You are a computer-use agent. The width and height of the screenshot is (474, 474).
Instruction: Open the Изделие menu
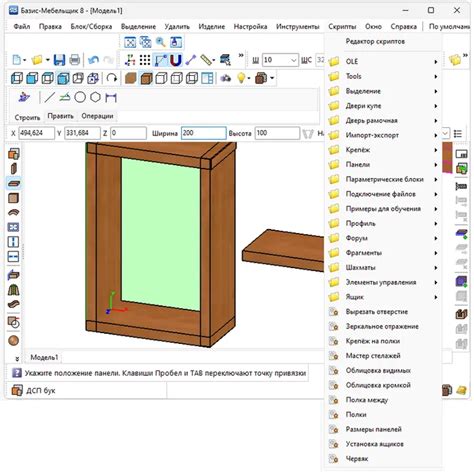(212, 26)
